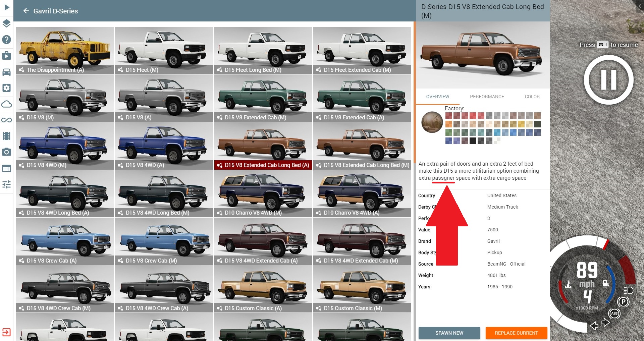Click the fuel pump icon on tachometer

[605, 284]
